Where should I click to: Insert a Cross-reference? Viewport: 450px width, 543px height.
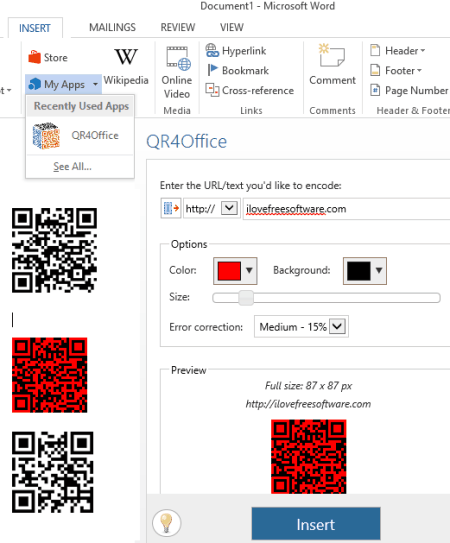click(249, 90)
